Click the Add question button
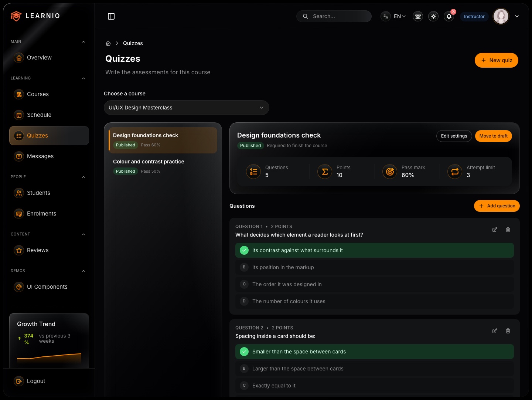Image resolution: width=532 pixels, height=400 pixels. click(497, 206)
